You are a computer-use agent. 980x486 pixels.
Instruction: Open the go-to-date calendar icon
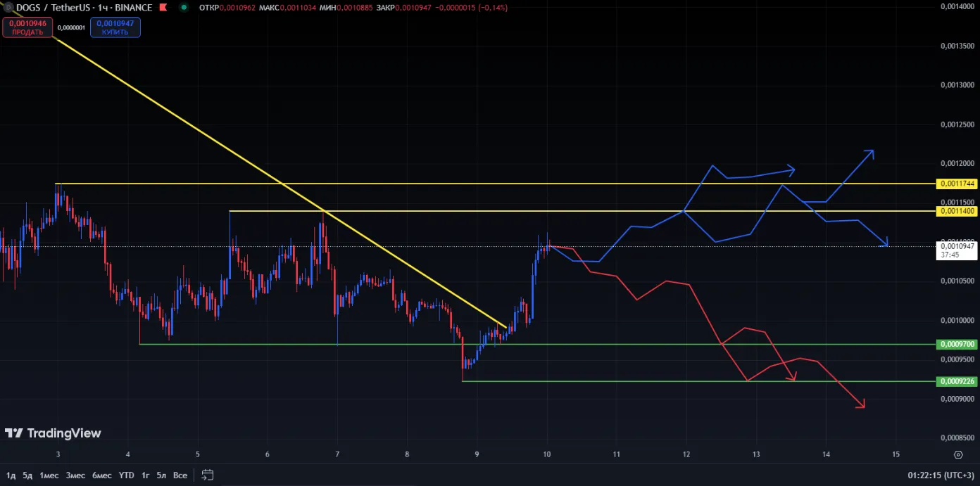click(x=207, y=475)
